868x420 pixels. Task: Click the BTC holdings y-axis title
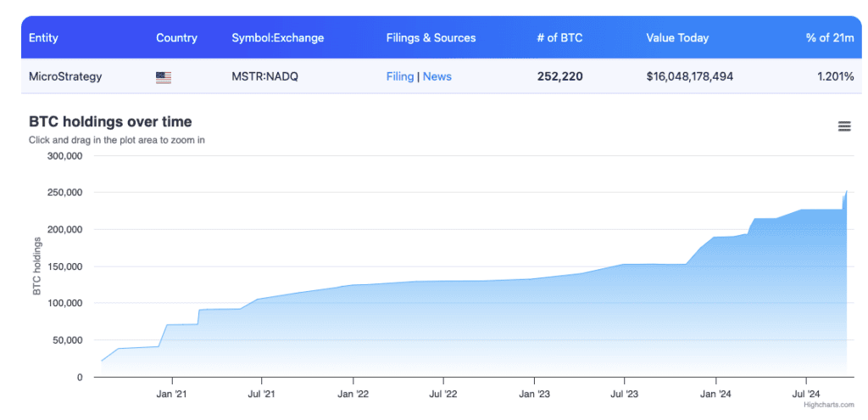pyautogui.click(x=37, y=266)
